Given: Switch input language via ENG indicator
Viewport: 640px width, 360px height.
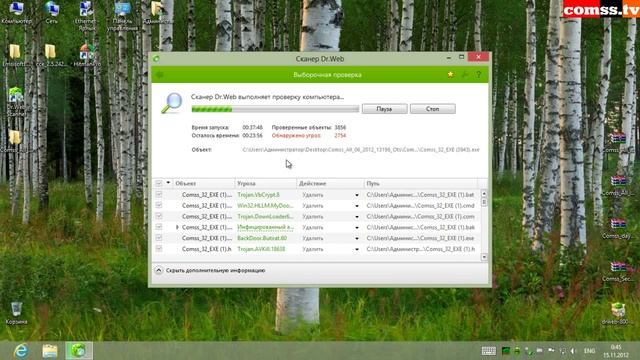Looking at the screenshot, I should (589, 351).
